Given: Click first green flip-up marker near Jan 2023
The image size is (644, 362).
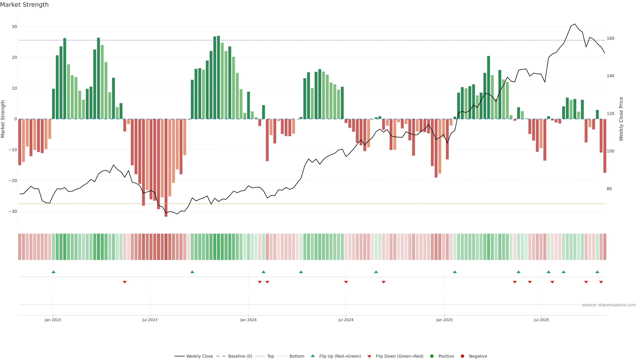Looking at the screenshot, I should click(53, 272).
